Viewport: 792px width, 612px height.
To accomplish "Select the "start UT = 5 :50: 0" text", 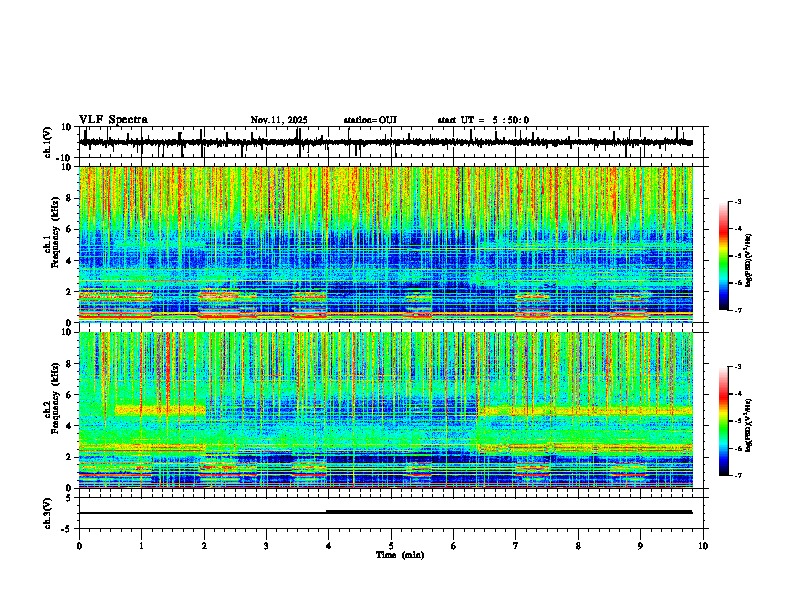I will point(483,120).
